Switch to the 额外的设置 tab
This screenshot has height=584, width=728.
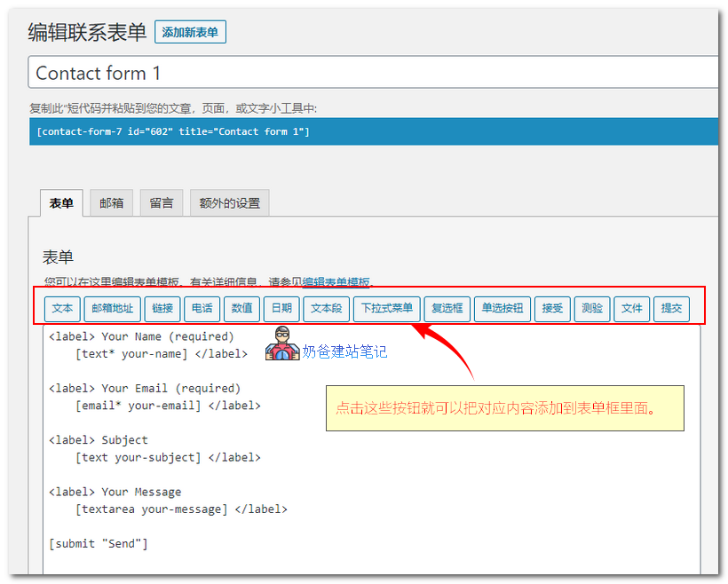click(230, 202)
